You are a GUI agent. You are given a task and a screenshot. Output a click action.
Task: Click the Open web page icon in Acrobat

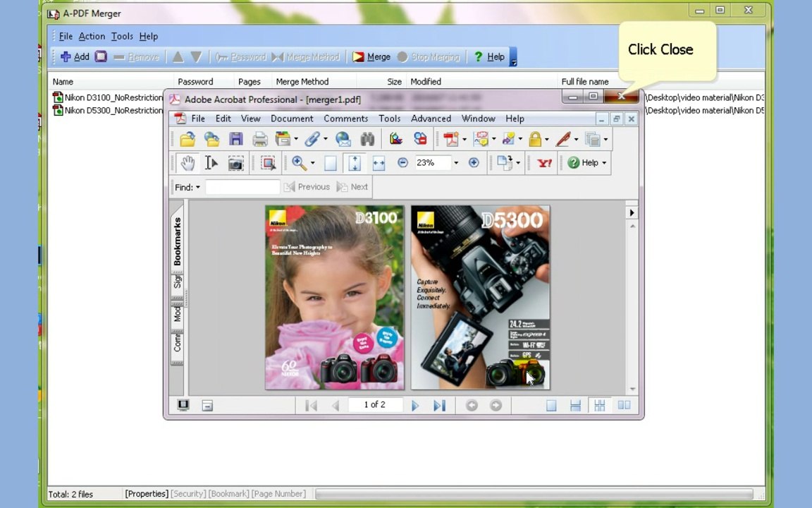tap(211, 139)
